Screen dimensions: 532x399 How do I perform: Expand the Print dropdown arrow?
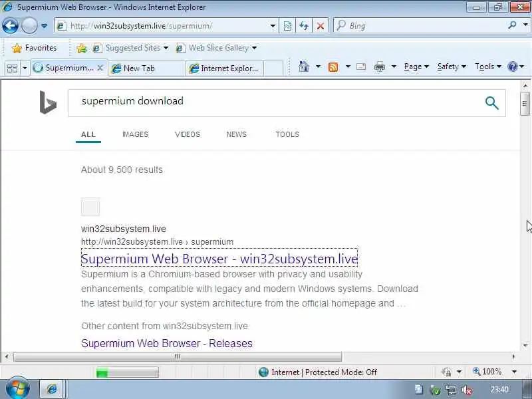point(394,66)
